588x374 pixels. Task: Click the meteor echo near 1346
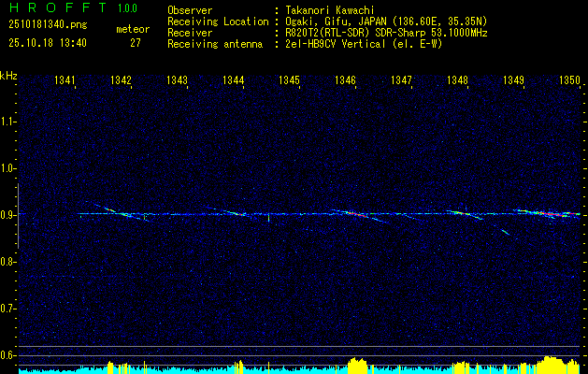click(353, 214)
